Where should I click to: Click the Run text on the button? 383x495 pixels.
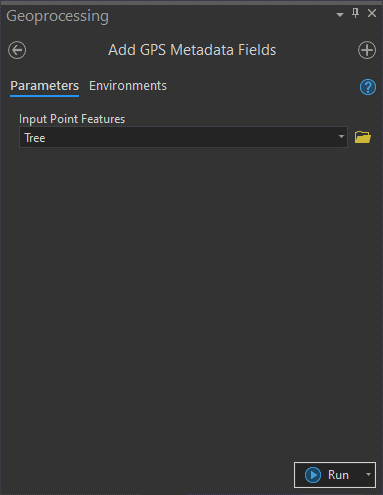coord(338,475)
